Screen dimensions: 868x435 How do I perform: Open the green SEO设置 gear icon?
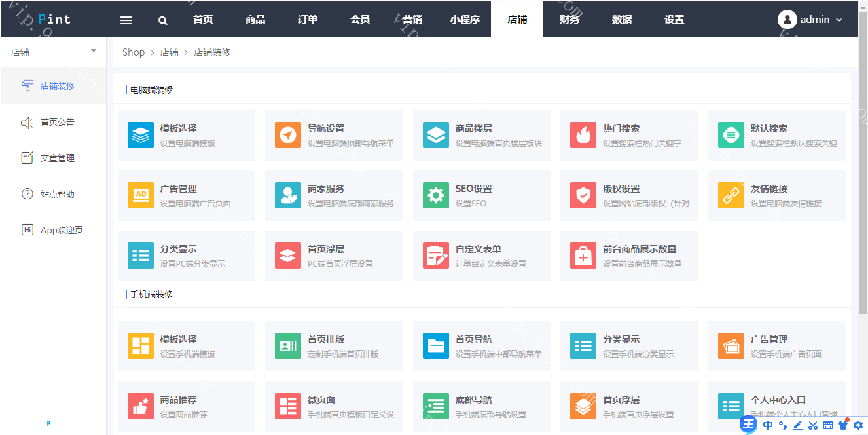pyautogui.click(x=435, y=195)
